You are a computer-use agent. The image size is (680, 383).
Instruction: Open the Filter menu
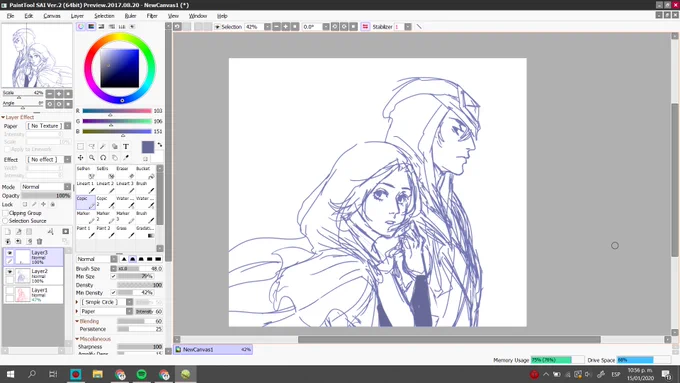tap(152, 16)
